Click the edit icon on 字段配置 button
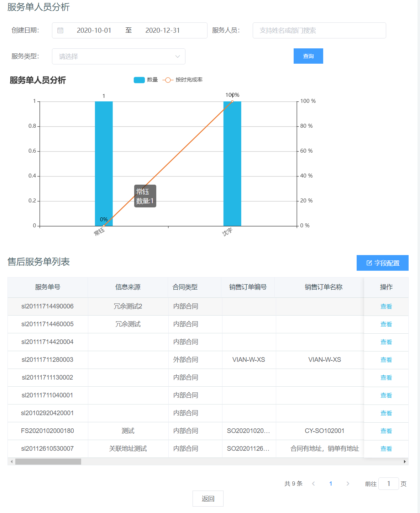420x513 pixels. click(369, 263)
